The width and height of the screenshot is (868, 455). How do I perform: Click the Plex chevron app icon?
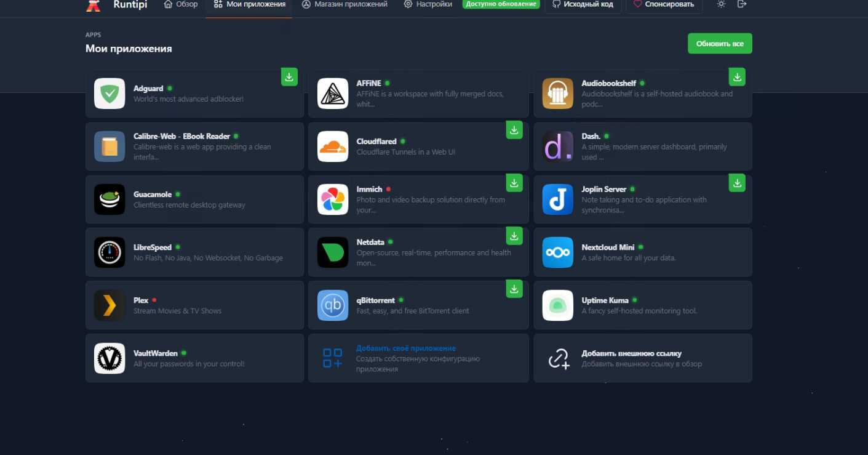click(109, 305)
